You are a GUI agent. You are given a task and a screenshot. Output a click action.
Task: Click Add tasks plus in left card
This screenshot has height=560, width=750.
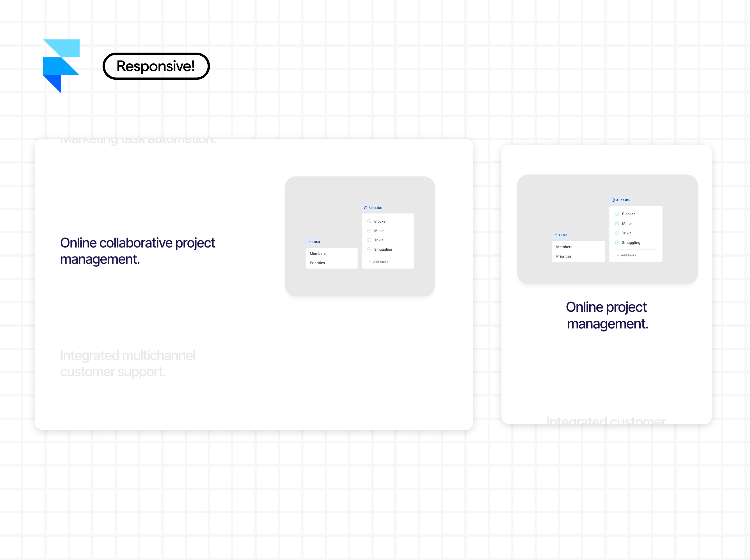point(370,262)
